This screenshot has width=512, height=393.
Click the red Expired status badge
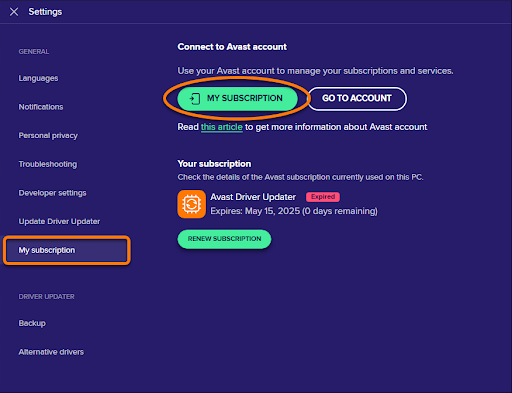323,197
